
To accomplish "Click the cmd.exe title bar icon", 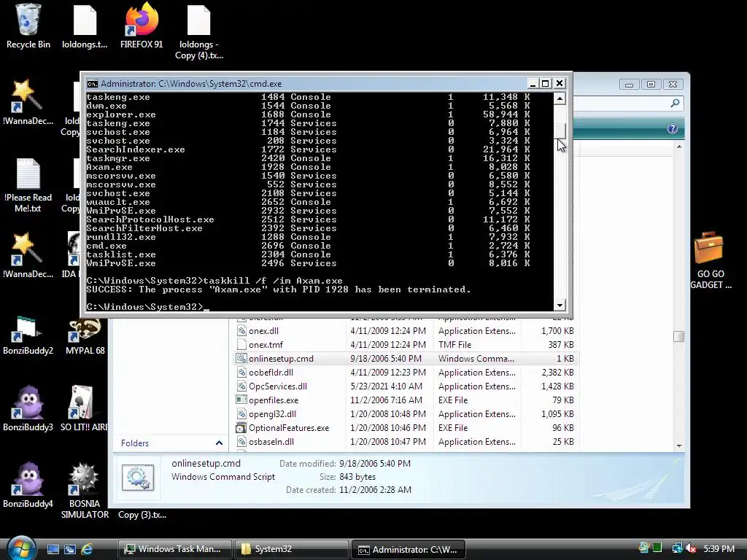I will [x=93, y=84].
